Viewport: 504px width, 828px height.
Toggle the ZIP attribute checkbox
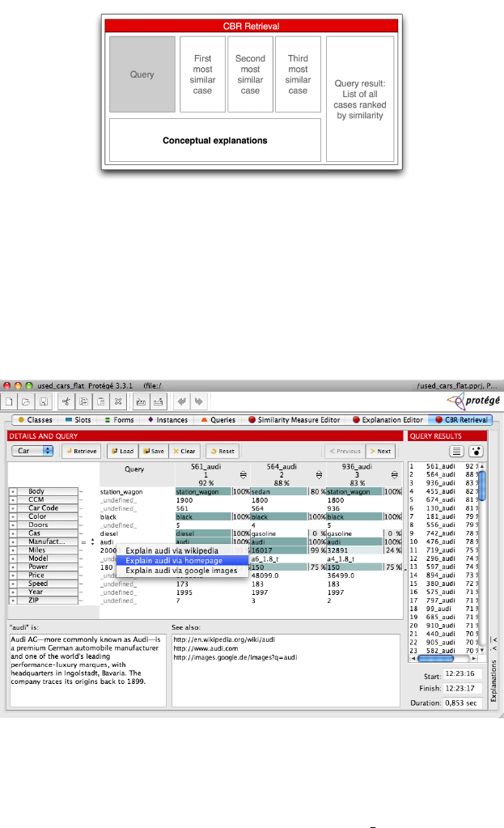point(13,601)
